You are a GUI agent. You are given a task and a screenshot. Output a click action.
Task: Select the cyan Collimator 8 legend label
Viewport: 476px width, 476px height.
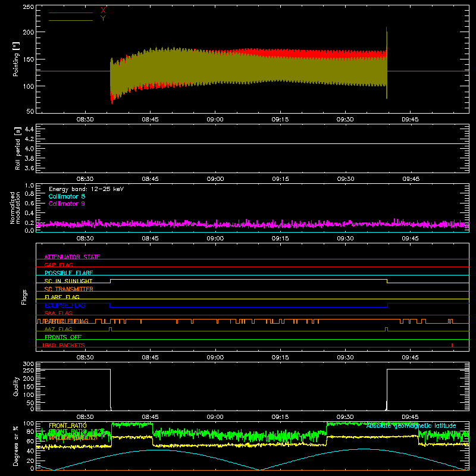[x=67, y=196]
